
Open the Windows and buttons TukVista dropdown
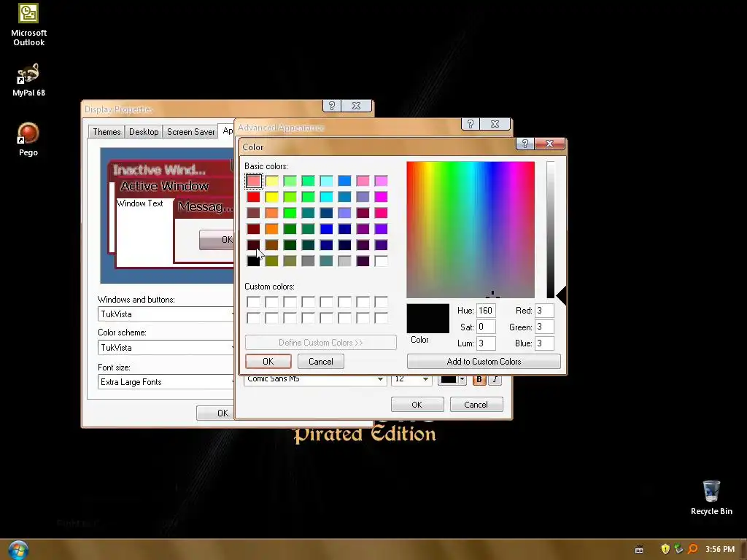(x=166, y=314)
